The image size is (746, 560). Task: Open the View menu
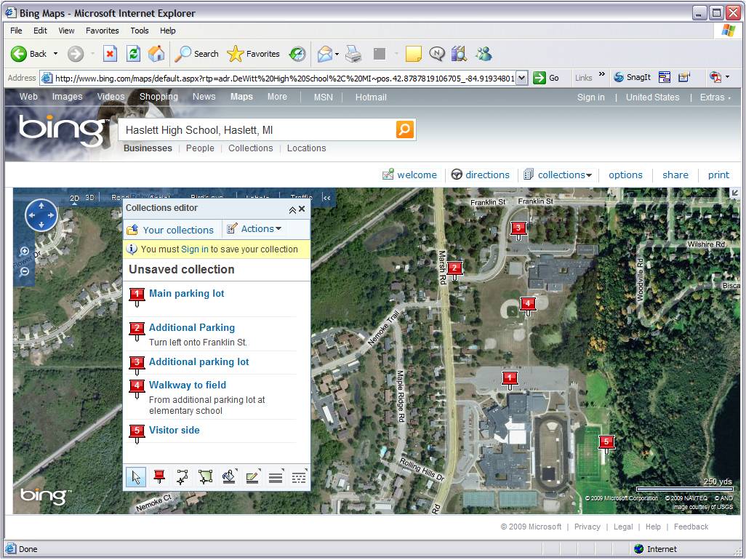[66, 31]
